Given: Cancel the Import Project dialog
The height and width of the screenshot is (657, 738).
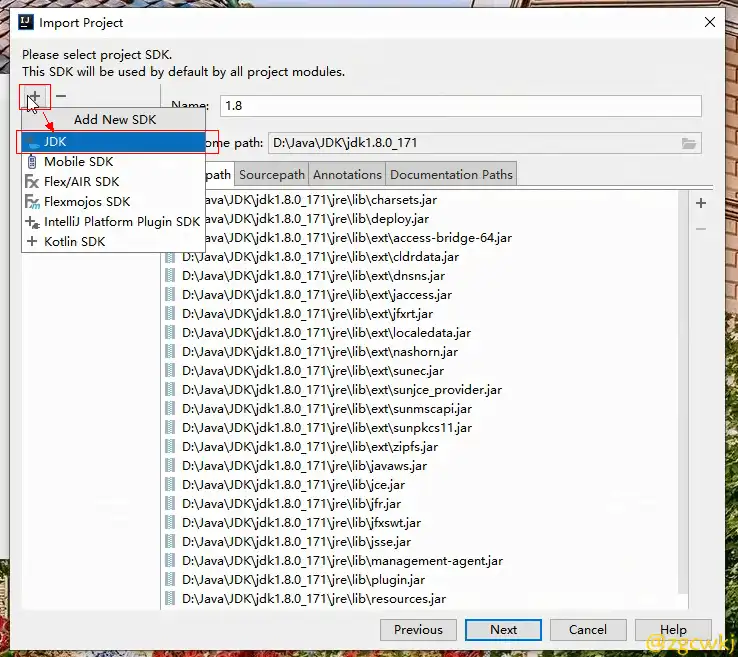Looking at the screenshot, I should (x=588, y=630).
